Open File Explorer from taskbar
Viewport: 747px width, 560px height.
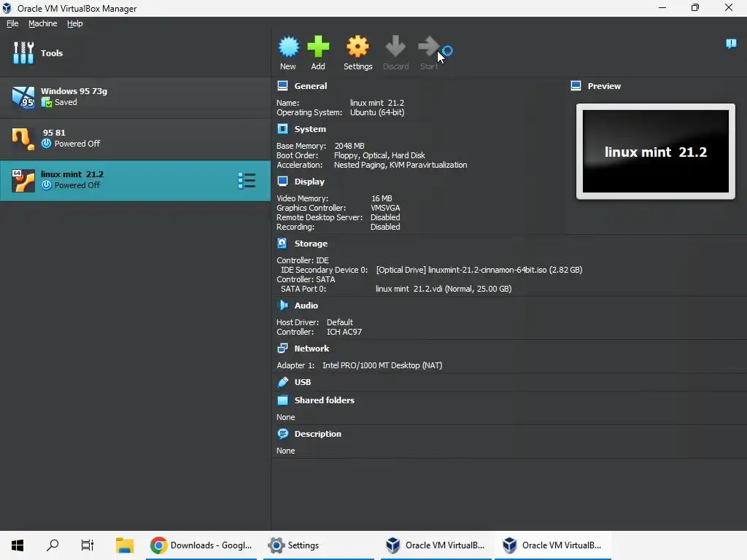tap(124, 545)
